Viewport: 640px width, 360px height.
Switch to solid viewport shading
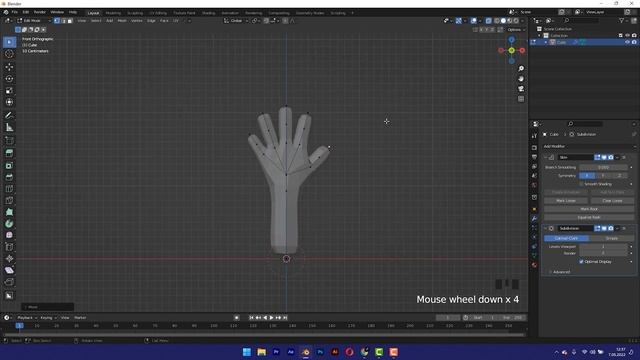(x=503, y=20)
